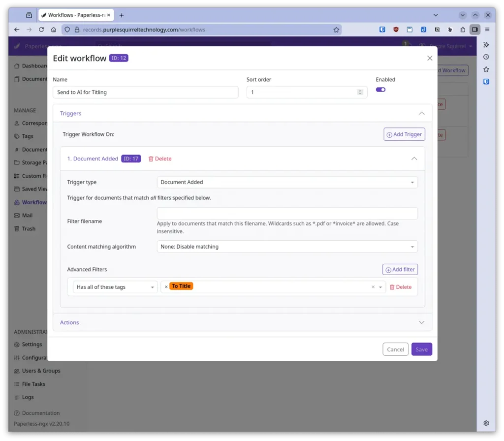Open the Firefox hamburger menu

pos(487,30)
